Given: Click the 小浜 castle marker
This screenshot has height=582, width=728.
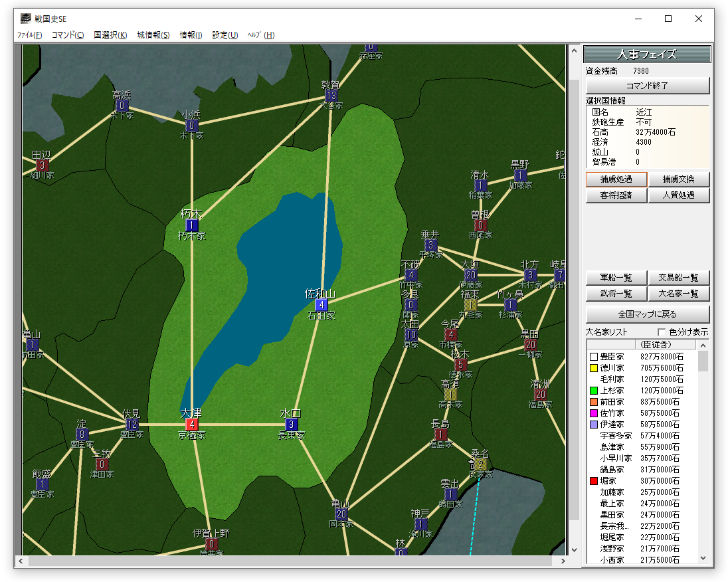Looking at the screenshot, I should coord(192,126).
